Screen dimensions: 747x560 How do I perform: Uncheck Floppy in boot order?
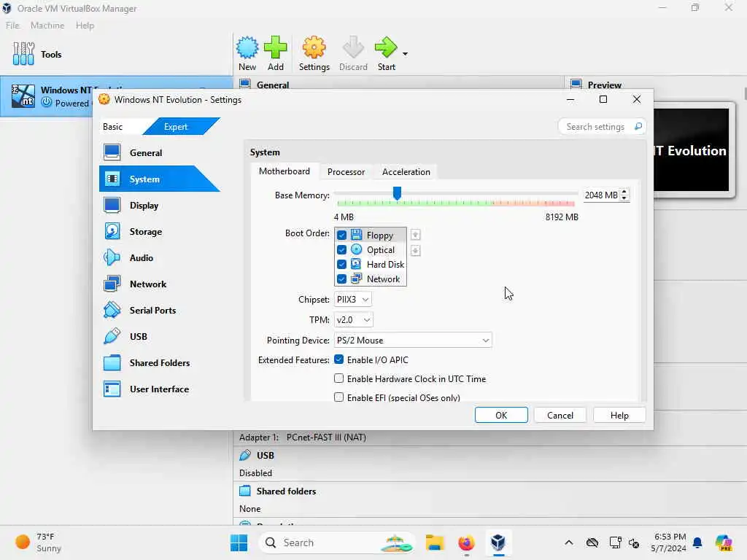point(341,236)
